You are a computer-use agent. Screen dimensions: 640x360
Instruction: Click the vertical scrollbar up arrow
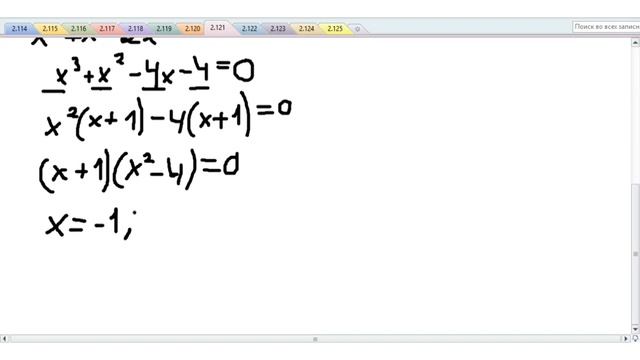pos(636,42)
